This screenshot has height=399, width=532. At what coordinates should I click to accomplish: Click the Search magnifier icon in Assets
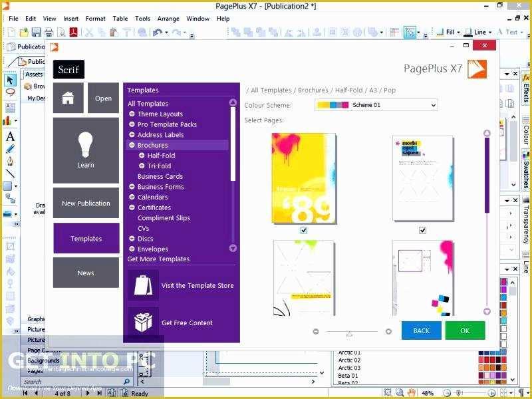pos(126,382)
